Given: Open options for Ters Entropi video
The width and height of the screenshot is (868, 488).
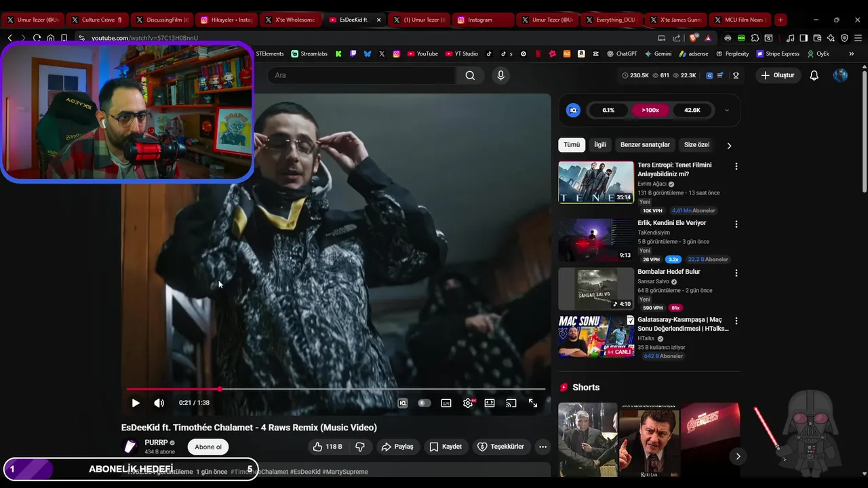Looking at the screenshot, I should pos(736,166).
